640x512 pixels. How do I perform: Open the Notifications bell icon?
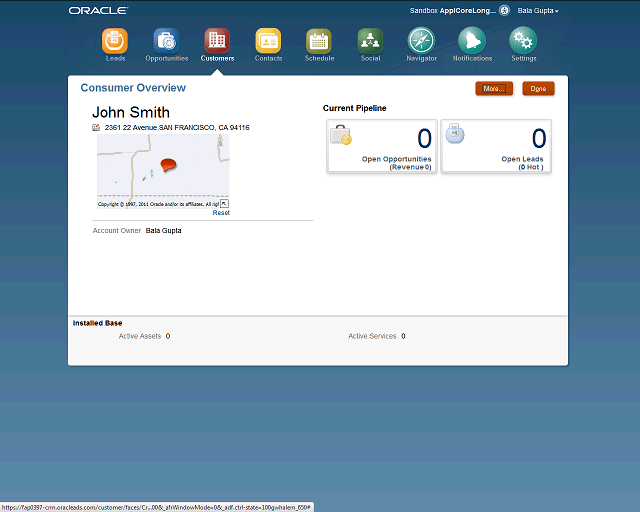pyautogui.click(x=472, y=40)
